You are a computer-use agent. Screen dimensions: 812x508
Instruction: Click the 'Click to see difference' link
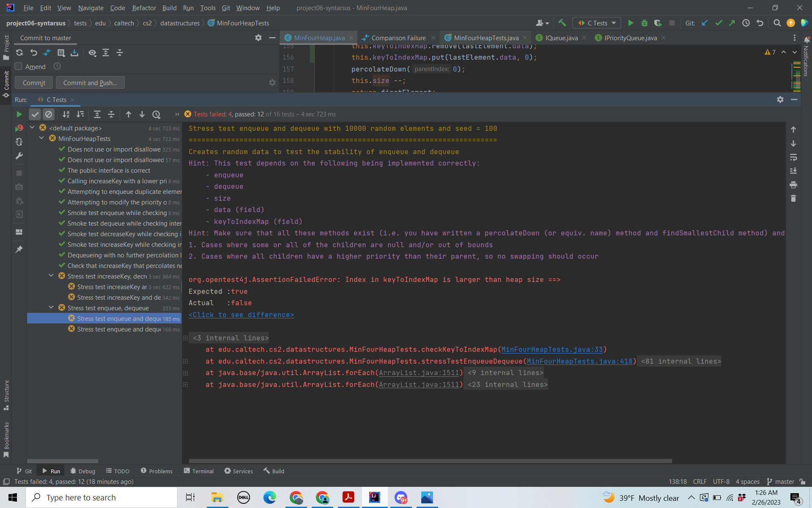click(x=241, y=315)
